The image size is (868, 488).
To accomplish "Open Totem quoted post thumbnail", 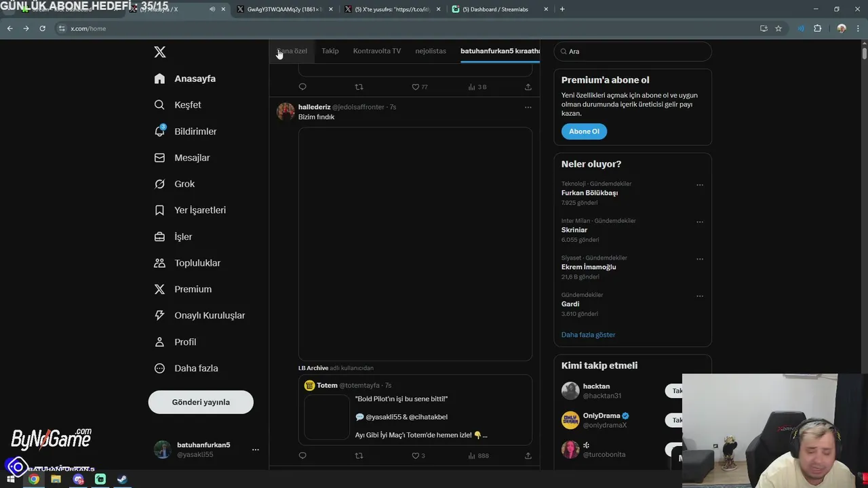I will tap(327, 417).
